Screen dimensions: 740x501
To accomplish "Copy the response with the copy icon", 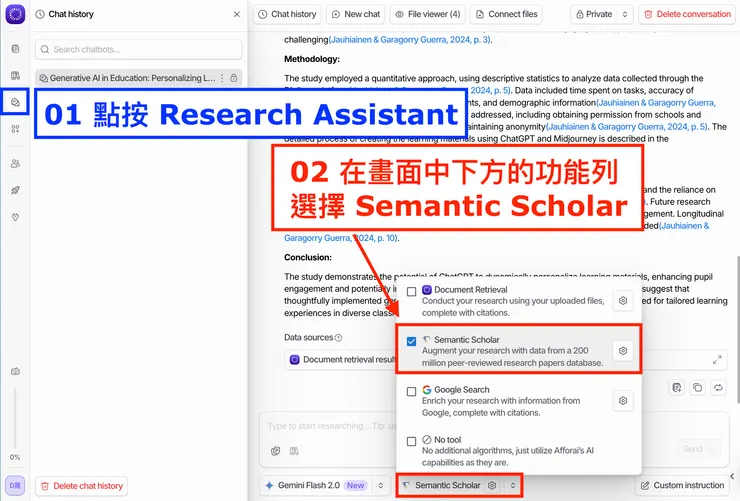I will [698, 388].
